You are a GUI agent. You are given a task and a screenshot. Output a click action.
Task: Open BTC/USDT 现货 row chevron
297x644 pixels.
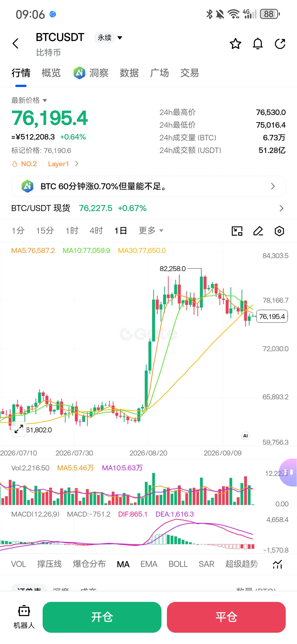[281, 208]
